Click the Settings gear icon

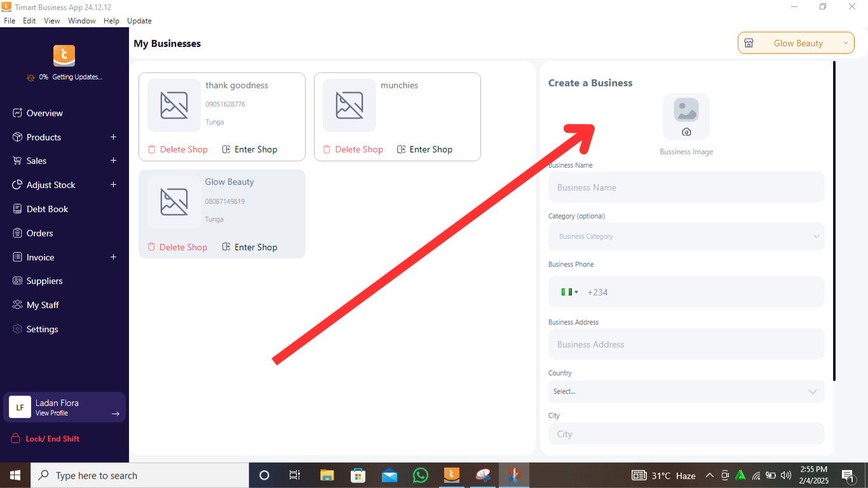coord(17,329)
